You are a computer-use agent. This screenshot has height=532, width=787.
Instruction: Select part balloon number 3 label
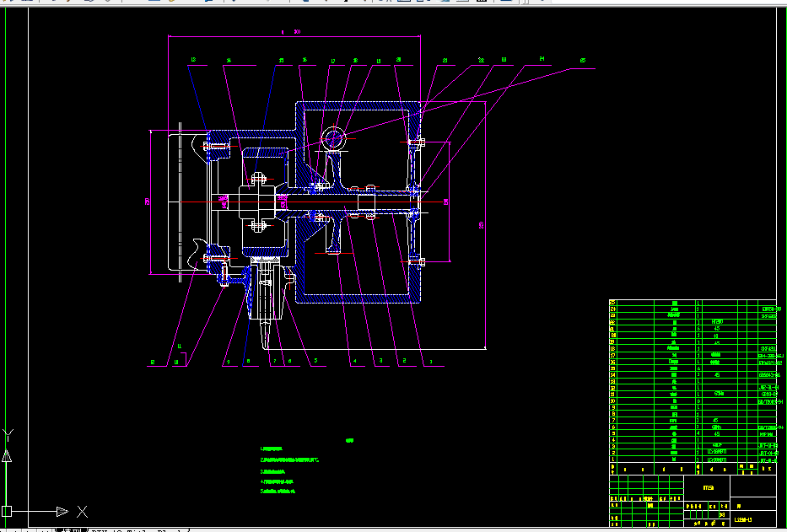(381, 360)
